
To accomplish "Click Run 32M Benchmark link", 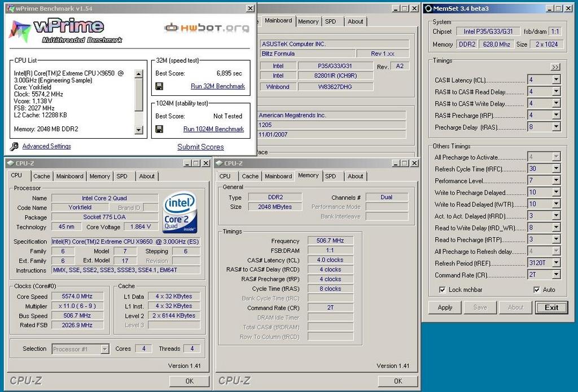I will pyautogui.click(x=218, y=86).
